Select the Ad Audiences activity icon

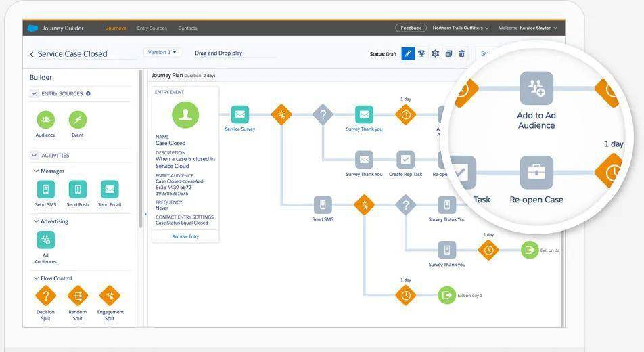point(45,240)
